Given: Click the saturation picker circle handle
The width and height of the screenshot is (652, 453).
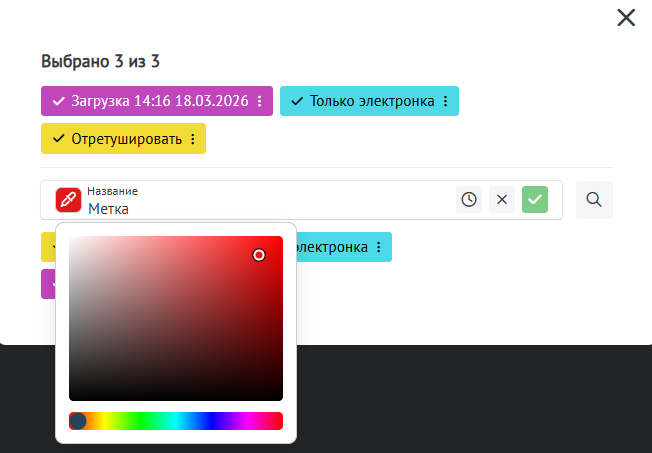Looking at the screenshot, I should 259,255.
